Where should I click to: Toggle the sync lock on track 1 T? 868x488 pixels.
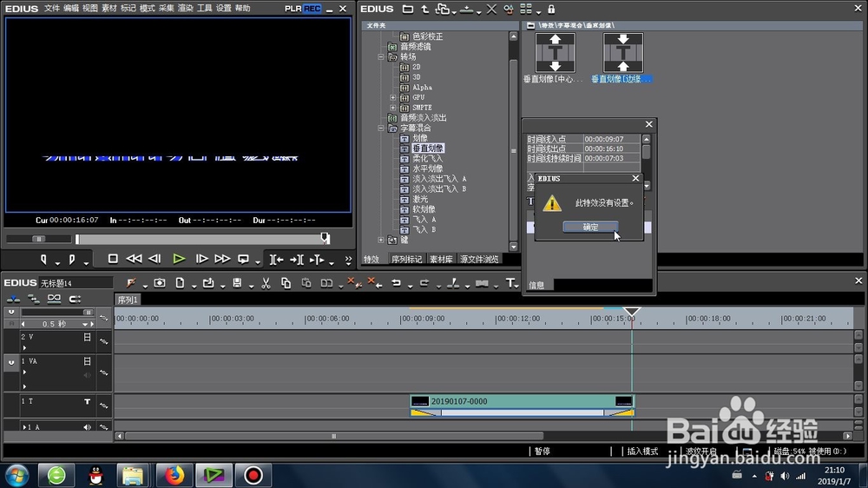coord(103,406)
